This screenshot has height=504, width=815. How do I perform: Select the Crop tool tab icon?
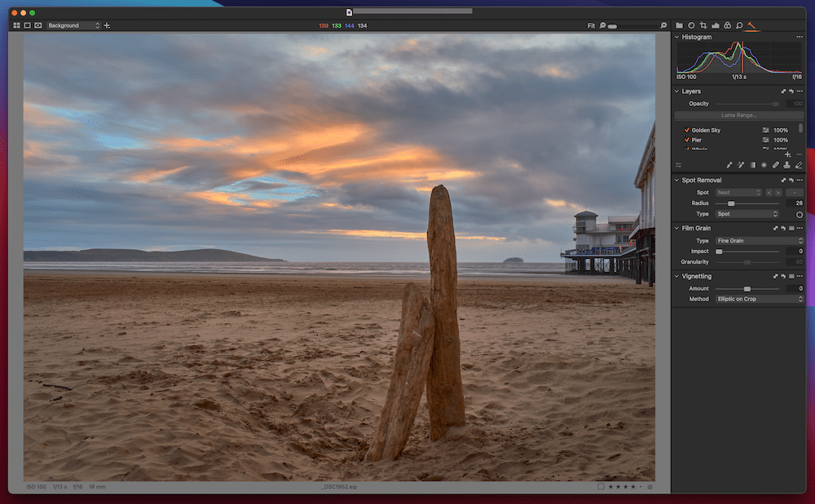(x=704, y=25)
